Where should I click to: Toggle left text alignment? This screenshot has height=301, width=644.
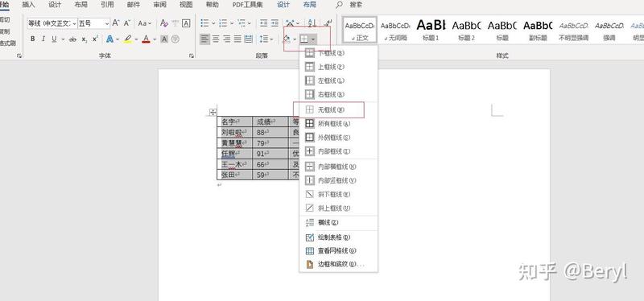[x=204, y=39]
